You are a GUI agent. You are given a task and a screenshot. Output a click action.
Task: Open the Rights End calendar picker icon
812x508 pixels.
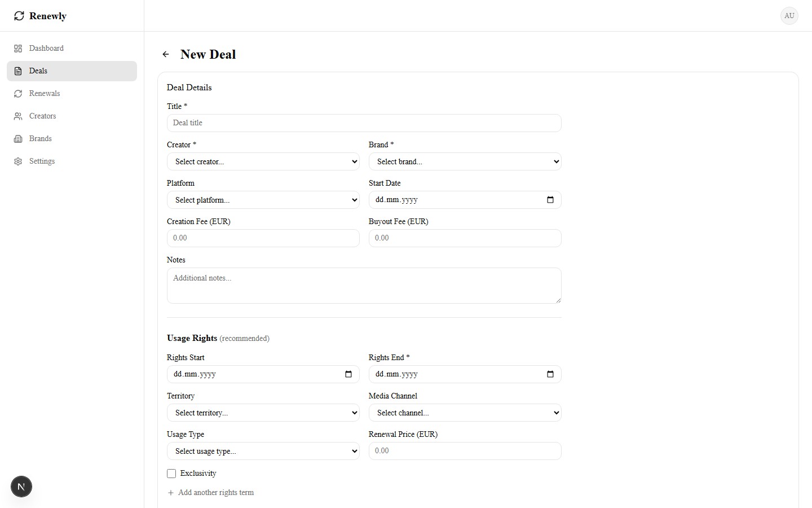550,374
